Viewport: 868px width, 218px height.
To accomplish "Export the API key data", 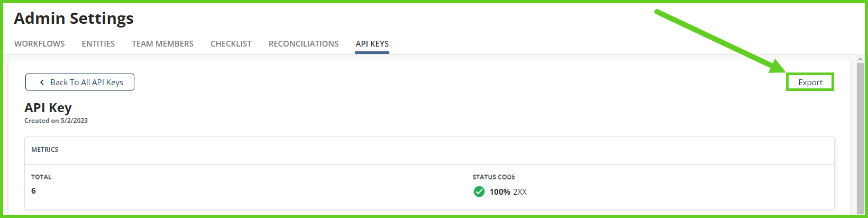I will [x=810, y=83].
